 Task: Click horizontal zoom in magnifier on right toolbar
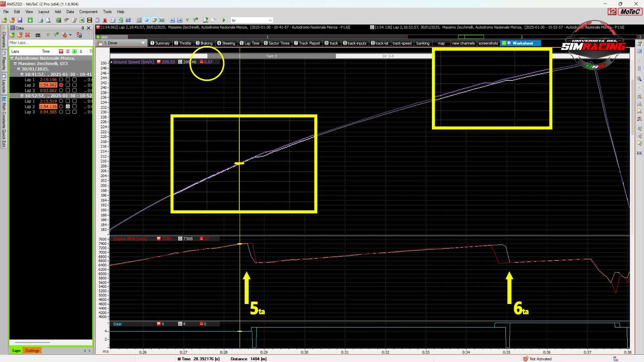(639, 96)
